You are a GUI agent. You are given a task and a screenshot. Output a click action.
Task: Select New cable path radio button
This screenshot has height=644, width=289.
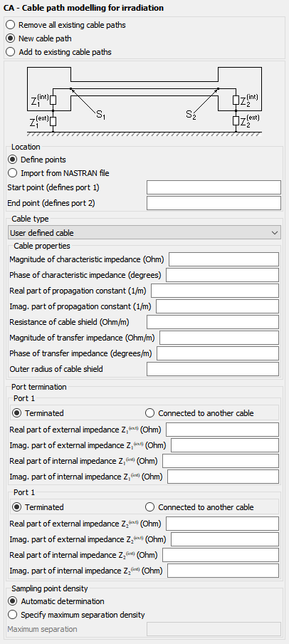tap(39, 38)
